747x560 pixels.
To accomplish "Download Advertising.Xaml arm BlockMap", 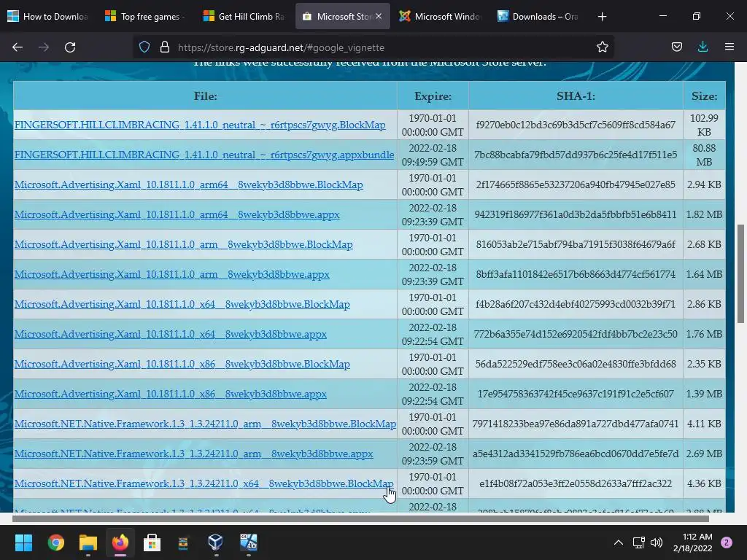I will [x=183, y=244].
